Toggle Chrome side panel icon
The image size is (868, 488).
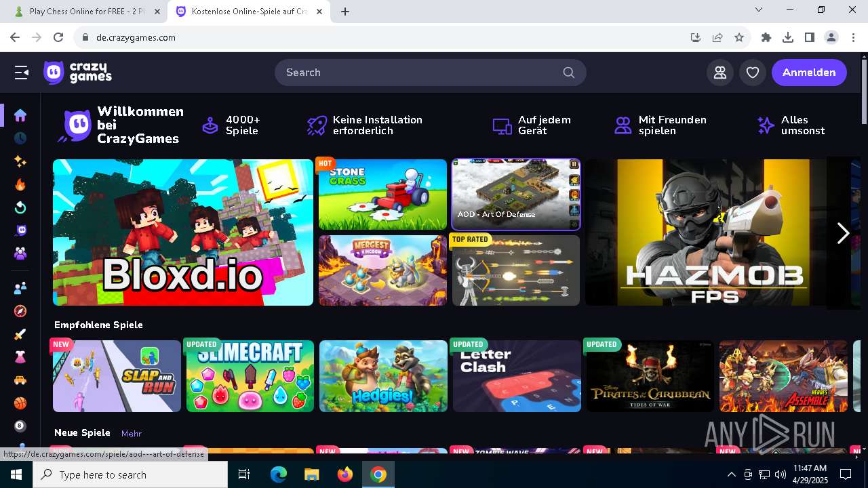810,37
